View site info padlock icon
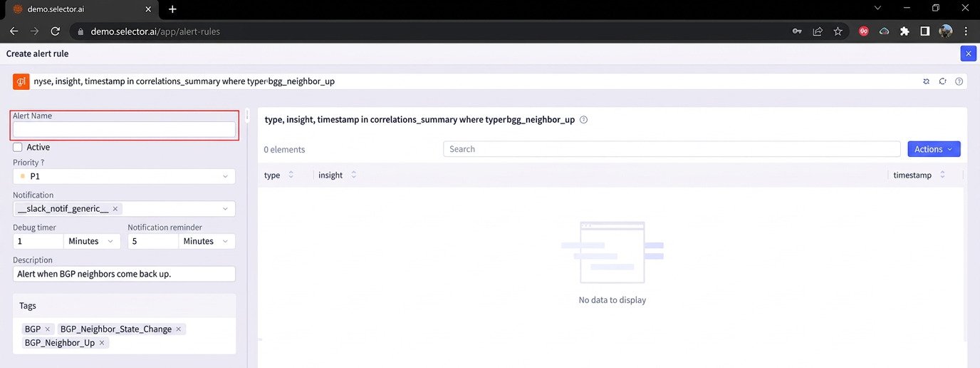Screen dimensions: 980x368 pos(80,31)
